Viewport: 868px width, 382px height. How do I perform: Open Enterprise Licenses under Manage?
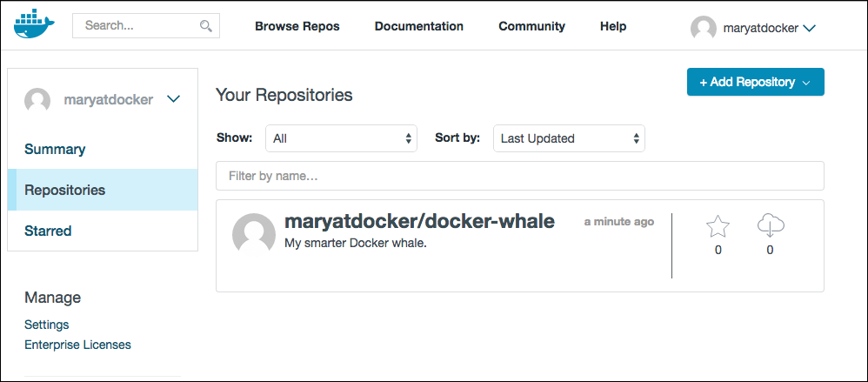tap(77, 345)
